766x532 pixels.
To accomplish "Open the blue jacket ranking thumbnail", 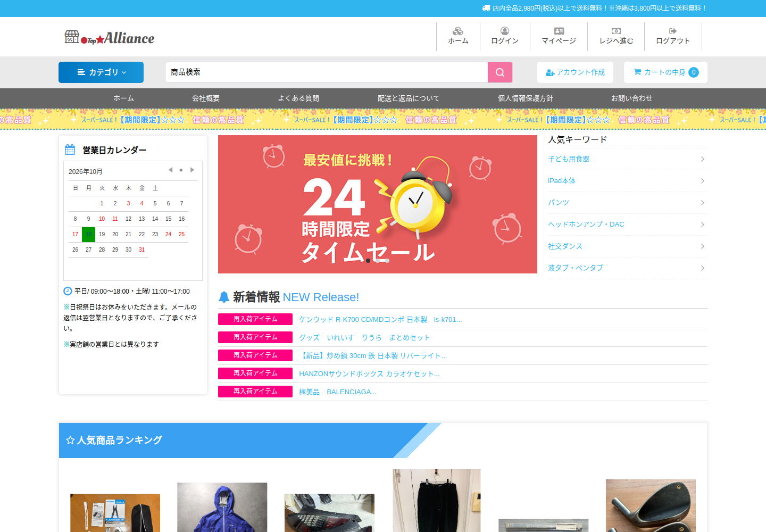I will [x=222, y=507].
